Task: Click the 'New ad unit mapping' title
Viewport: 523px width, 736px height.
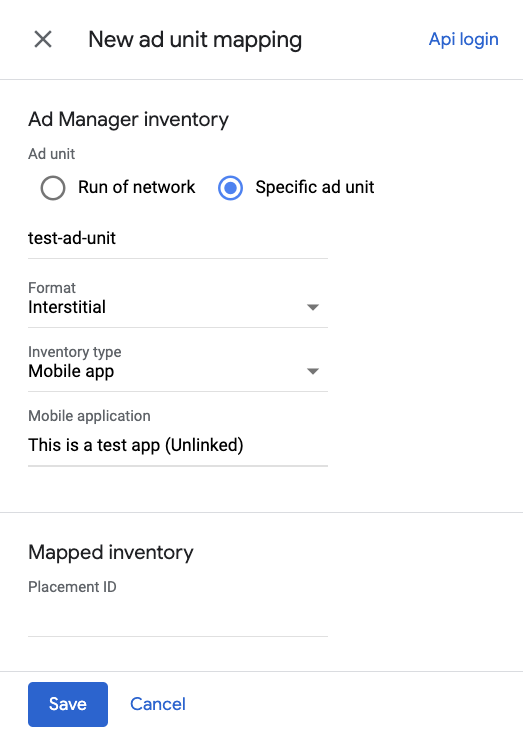Action: click(195, 39)
